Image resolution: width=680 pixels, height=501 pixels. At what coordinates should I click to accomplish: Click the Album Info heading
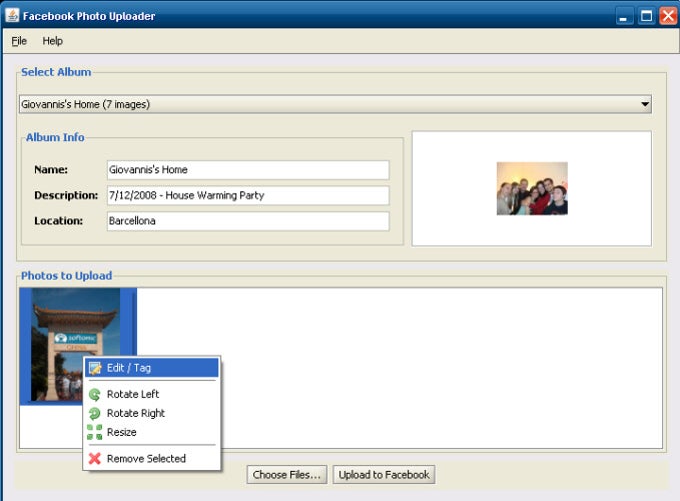tap(55, 138)
